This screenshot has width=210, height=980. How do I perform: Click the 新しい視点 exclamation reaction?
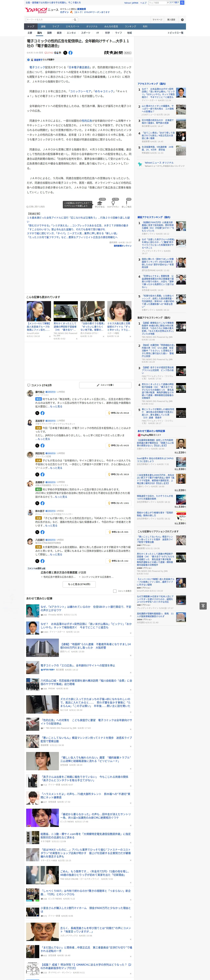pos(127,203)
